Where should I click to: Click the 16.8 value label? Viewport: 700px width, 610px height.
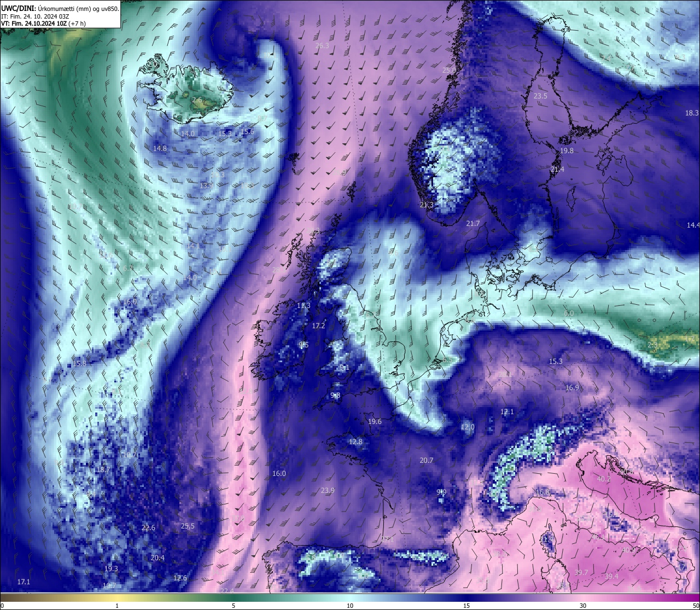pos(542,492)
